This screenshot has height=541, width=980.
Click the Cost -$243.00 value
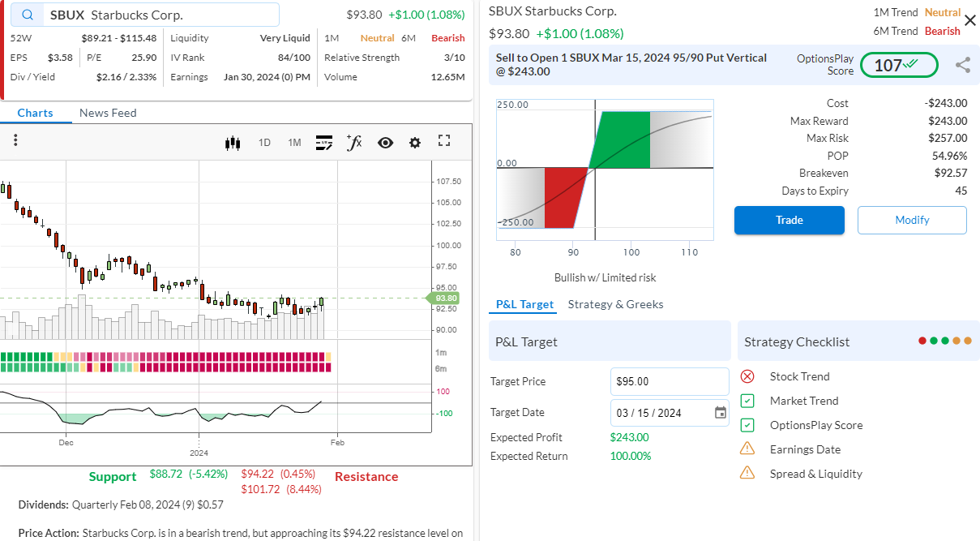(947, 103)
